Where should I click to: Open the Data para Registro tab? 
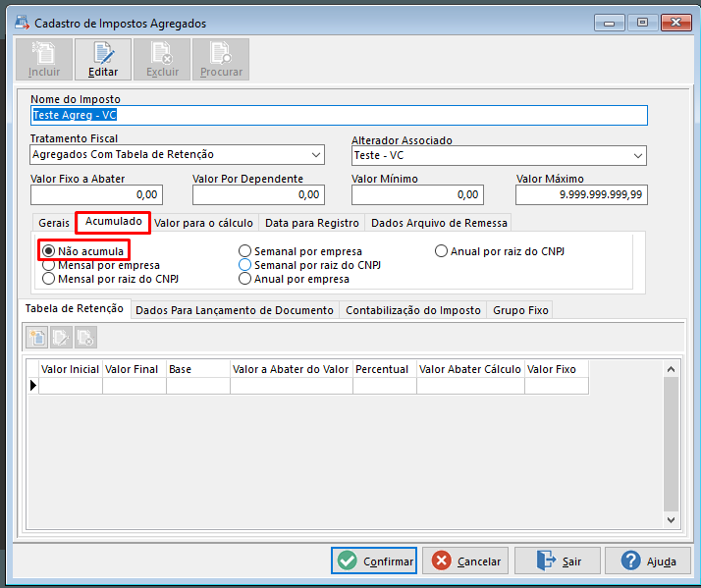[x=311, y=223]
